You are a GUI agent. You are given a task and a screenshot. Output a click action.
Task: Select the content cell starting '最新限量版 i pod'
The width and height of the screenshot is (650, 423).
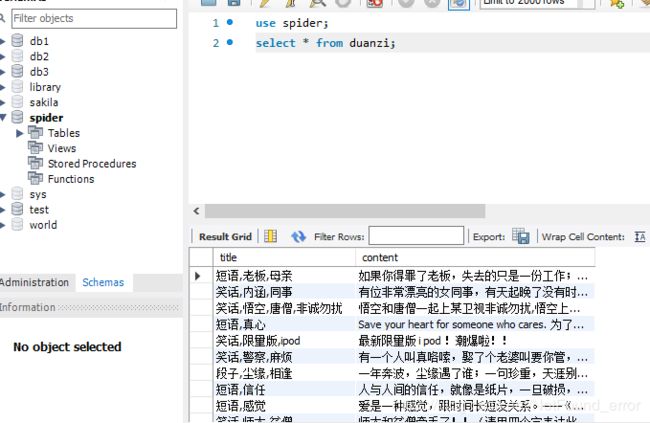coord(475,340)
